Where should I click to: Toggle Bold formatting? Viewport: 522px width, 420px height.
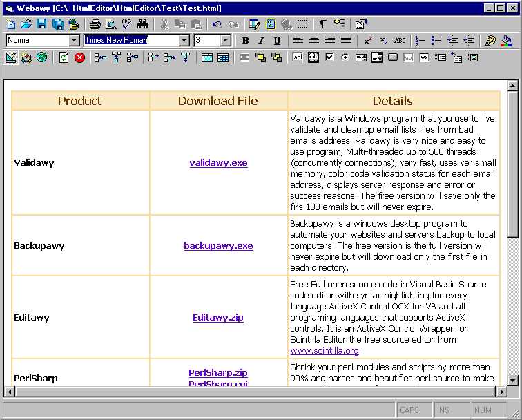(245, 41)
